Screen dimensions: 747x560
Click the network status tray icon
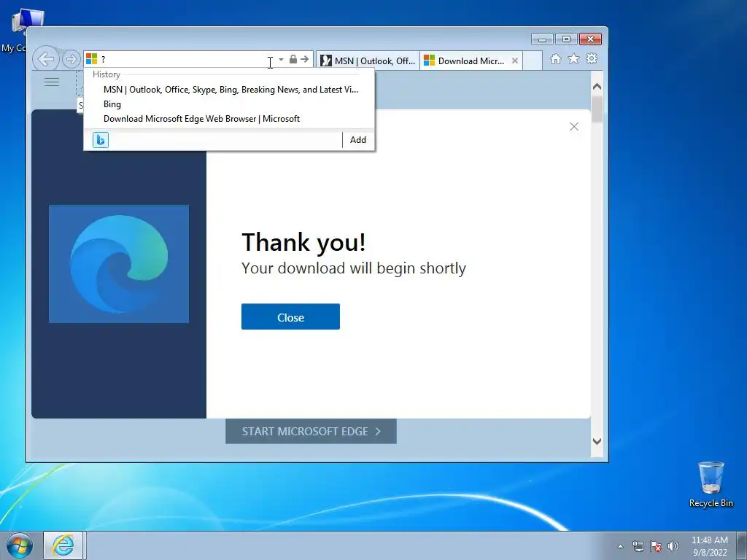638,546
